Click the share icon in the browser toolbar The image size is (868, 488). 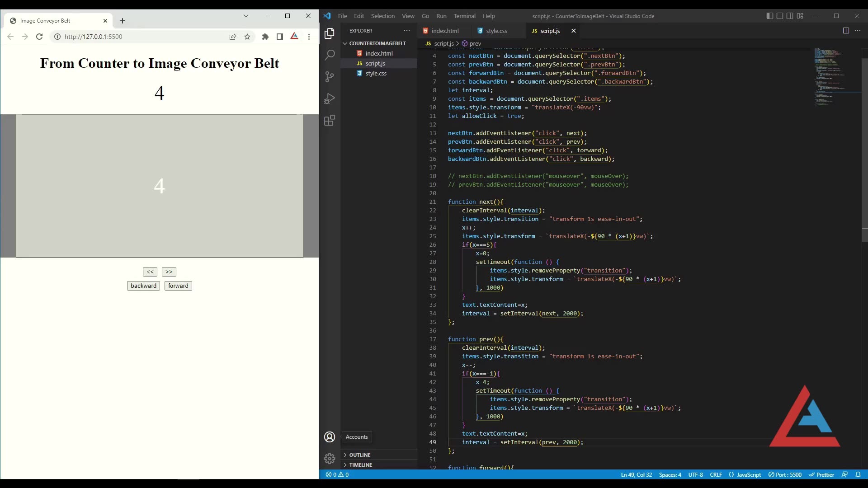233,37
